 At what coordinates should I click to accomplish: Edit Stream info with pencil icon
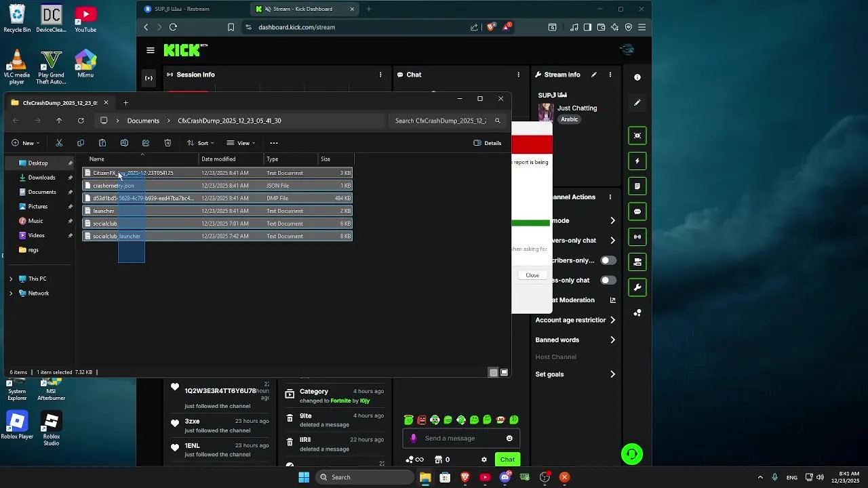(594, 75)
